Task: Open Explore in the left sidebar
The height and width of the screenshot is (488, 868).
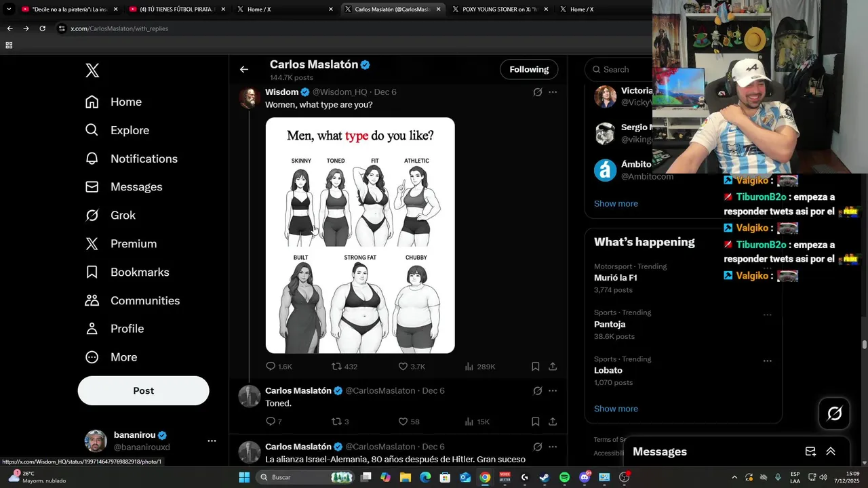Action: pyautogui.click(x=117, y=130)
